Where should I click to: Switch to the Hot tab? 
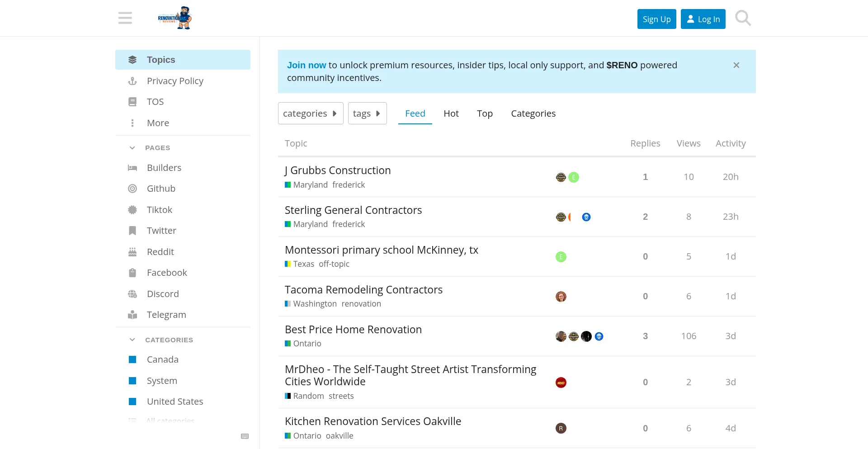[x=451, y=113]
